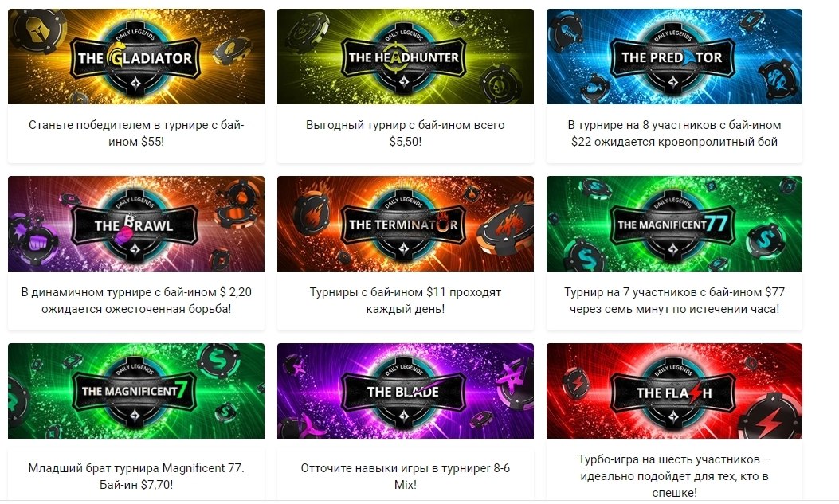Open The Magnificent 7 green banner
Image resolution: width=839 pixels, height=504 pixels.
(136, 391)
